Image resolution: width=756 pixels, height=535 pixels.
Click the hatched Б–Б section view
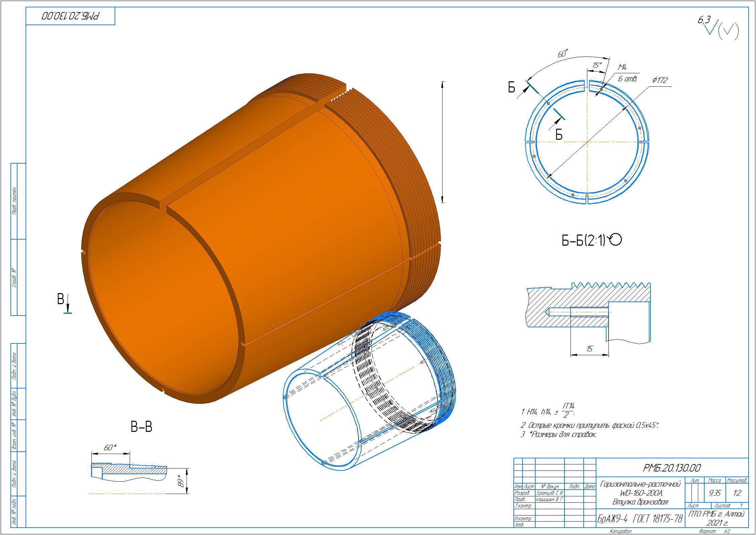coord(589,313)
